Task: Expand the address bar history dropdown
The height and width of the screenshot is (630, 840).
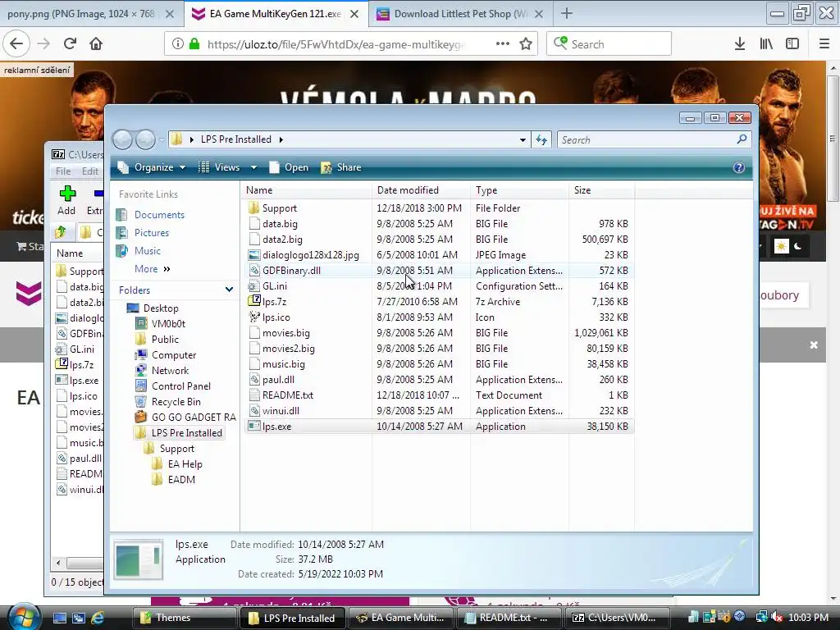Action: coord(523,139)
